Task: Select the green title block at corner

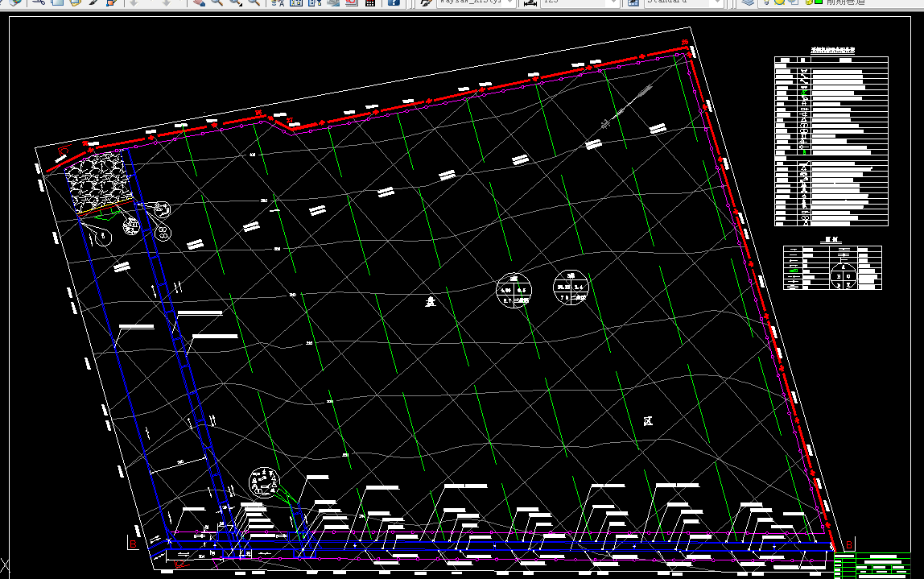Action: pyautogui.click(x=872, y=565)
